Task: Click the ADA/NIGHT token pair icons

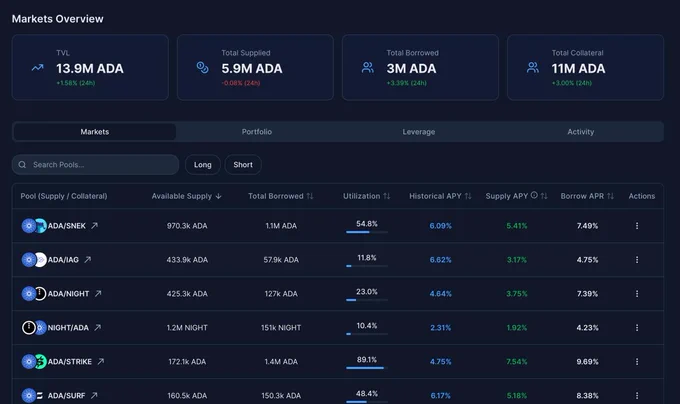Action: (34, 293)
